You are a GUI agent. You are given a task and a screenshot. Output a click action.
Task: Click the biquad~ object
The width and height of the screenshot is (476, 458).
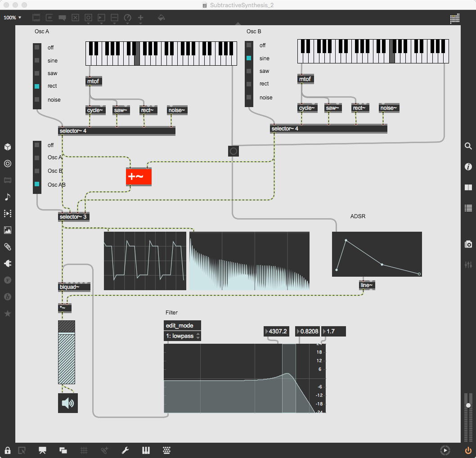tap(74, 287)
